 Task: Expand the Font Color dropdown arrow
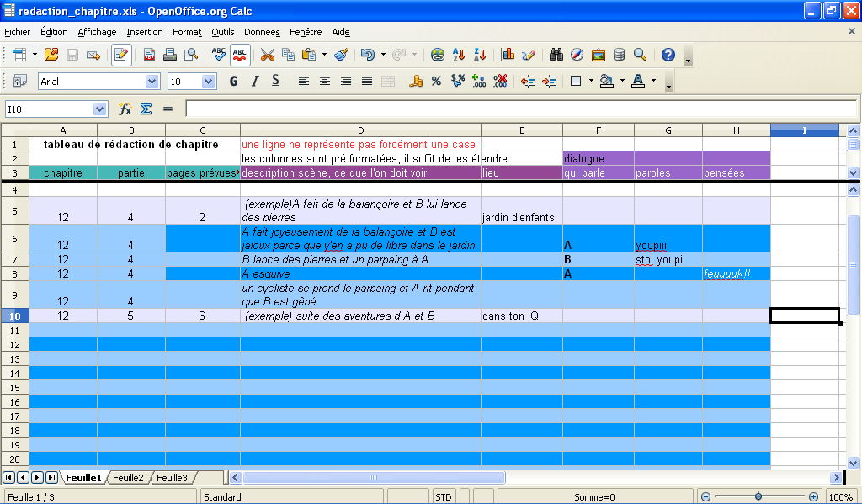click(653, 82)
